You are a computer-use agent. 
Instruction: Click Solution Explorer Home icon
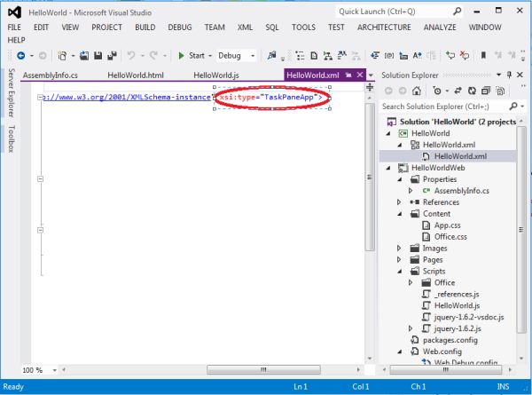[x=417, y=91]
